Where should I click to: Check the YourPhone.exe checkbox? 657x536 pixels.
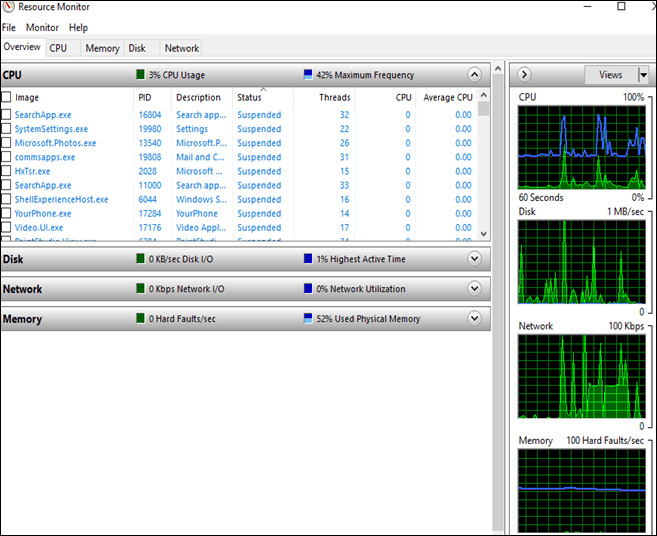coord(6,213)
